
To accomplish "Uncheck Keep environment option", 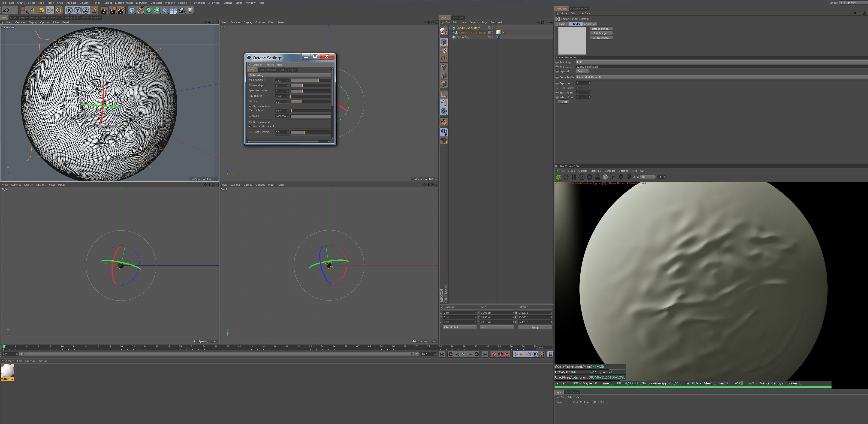I will pos(250,126).
